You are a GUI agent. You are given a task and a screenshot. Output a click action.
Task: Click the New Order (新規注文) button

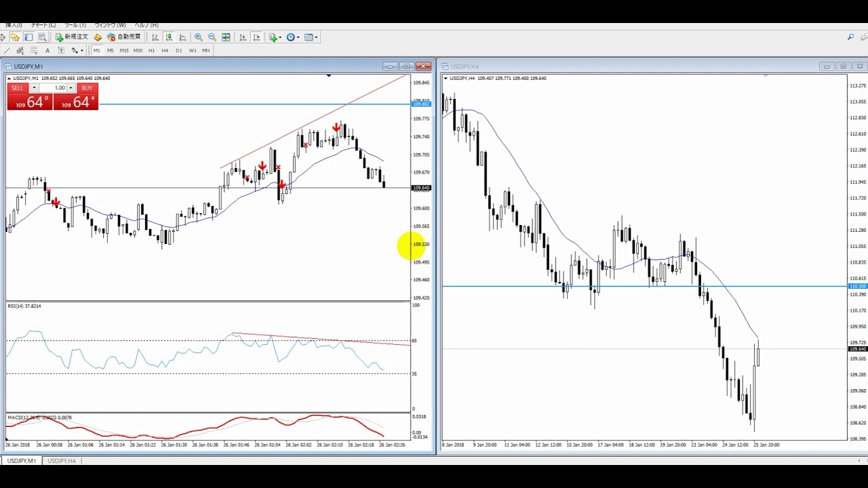[x=71, y=37]
